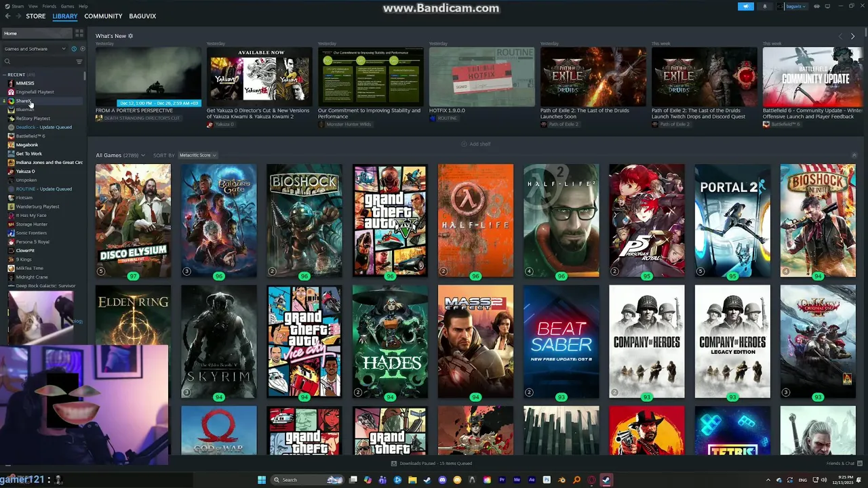This screenshot has height=488, width=868.
Task: Open the Metacritic Score sort dropdown
Action: [197, 155]
